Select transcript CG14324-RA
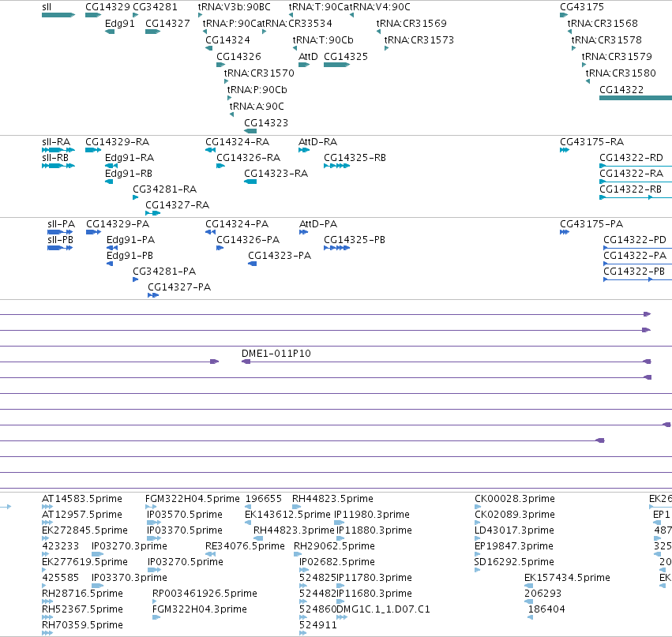 [x=210, y=150]
